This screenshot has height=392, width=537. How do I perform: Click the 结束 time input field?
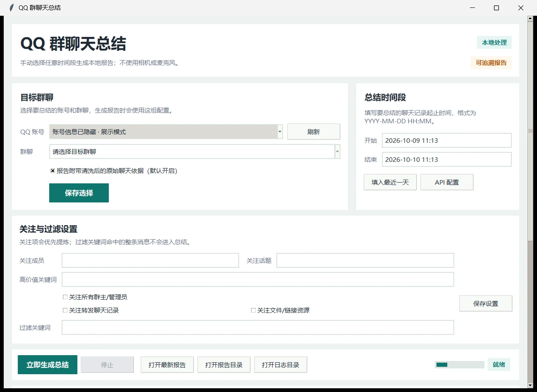click(447, 159)
